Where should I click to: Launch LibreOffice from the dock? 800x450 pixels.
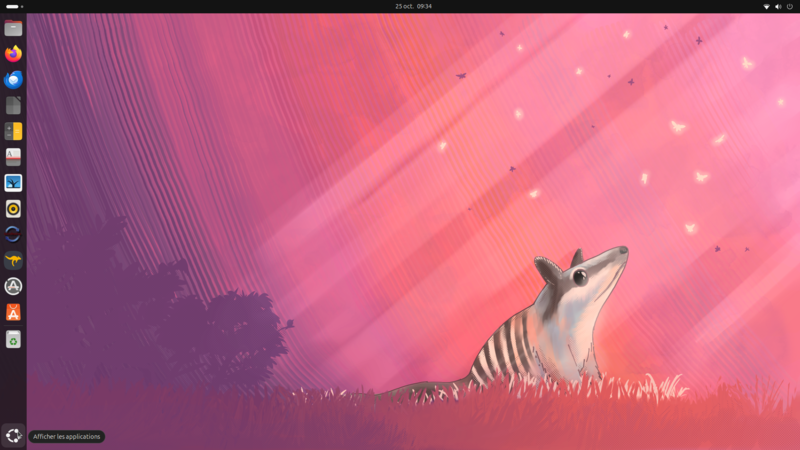[x=13, y=106]
